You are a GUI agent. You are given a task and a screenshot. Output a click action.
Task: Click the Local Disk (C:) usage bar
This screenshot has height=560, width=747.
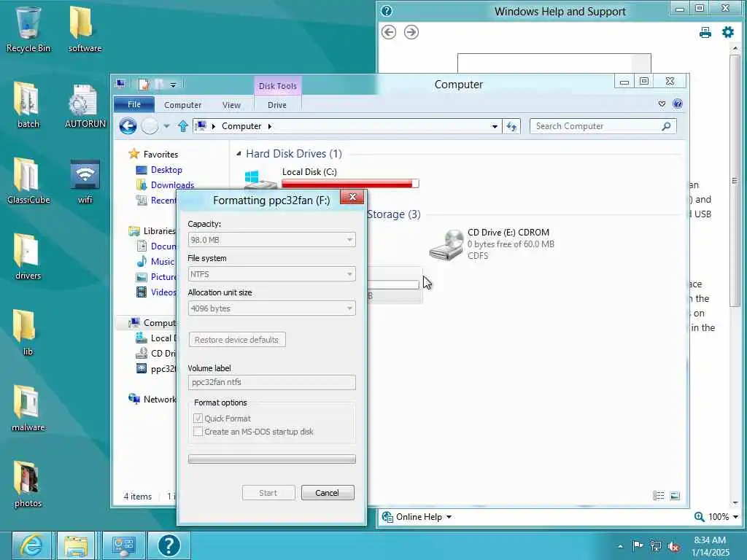pyautogui.click(x=350, y=184)
